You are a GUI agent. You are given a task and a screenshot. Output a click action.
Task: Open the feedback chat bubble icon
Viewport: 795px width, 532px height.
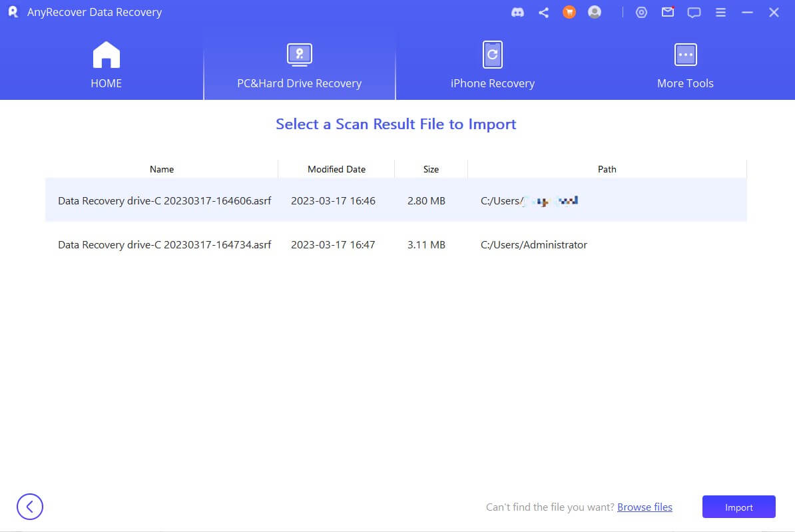coord(694,13)
